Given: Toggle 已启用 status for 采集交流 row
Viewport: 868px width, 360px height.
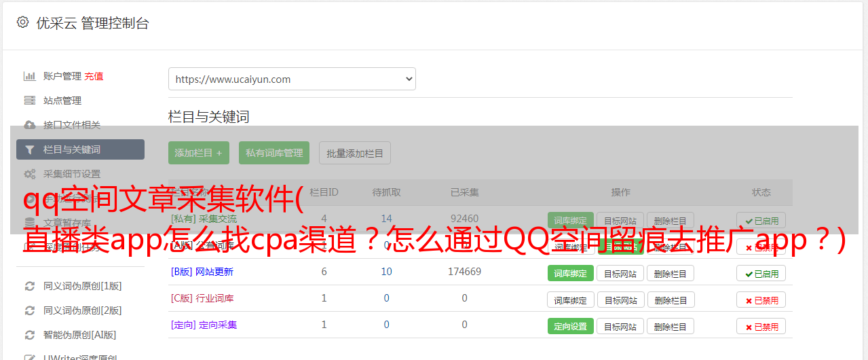Looking at the screenshot, I should [761, 220].
